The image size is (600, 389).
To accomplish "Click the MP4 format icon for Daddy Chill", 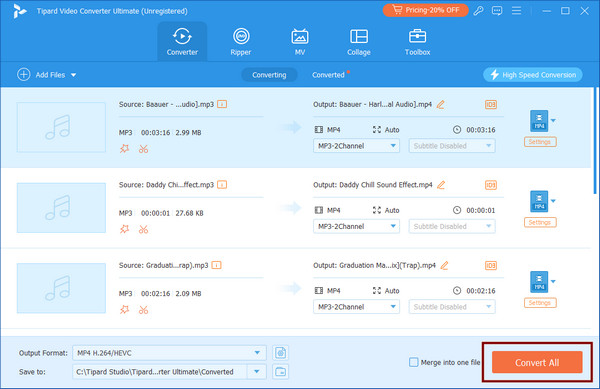I will click(539, 201).
